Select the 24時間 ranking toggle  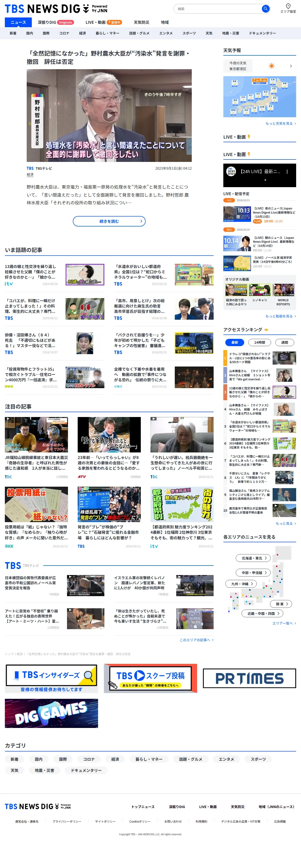coord(259,342)
